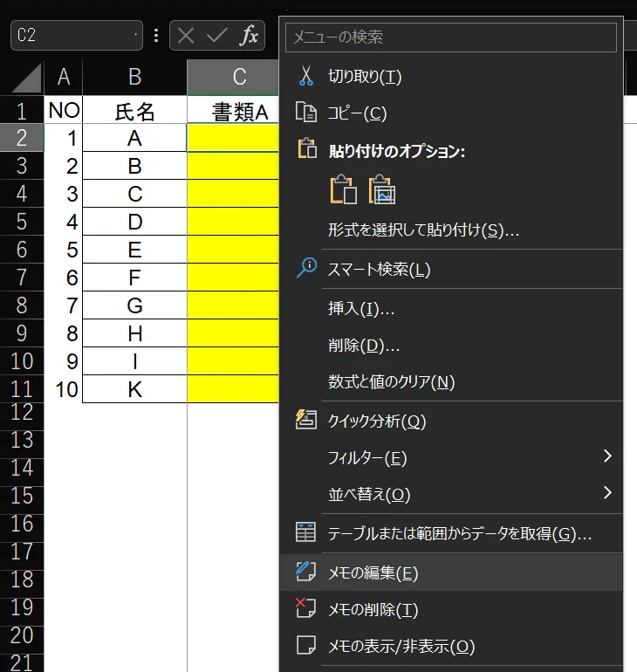Click the Copy pages icon
This screenshot has height=672, width=637.
click(x=306, y=113)
